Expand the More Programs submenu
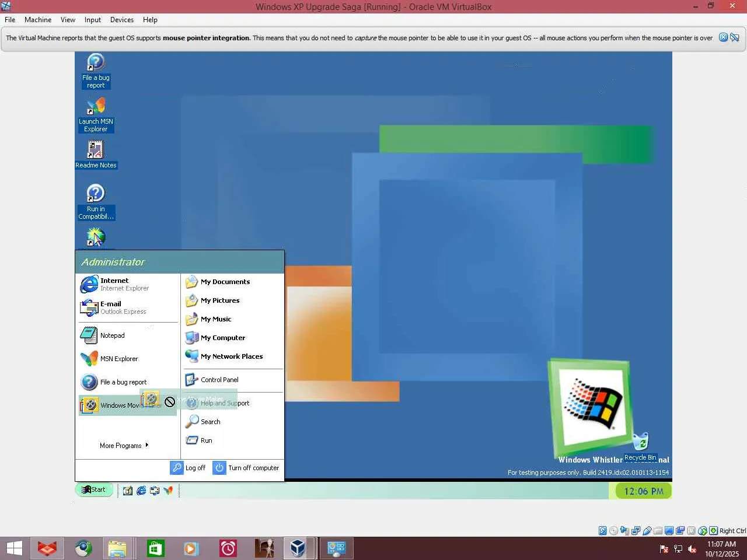Viewport: 747px width, 560px height. (124, 446)
